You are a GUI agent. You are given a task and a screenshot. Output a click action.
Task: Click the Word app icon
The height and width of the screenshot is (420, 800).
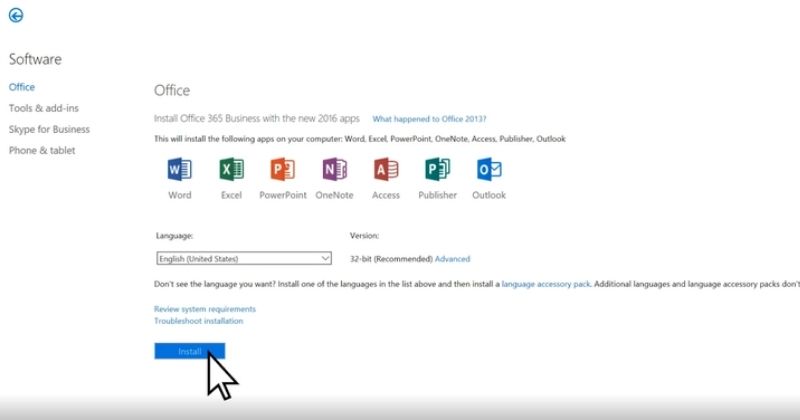click(x=180, y=169)
